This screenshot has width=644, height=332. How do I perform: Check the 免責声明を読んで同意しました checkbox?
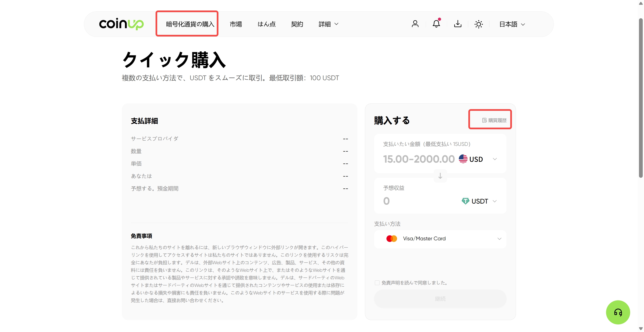pos(377,283)
